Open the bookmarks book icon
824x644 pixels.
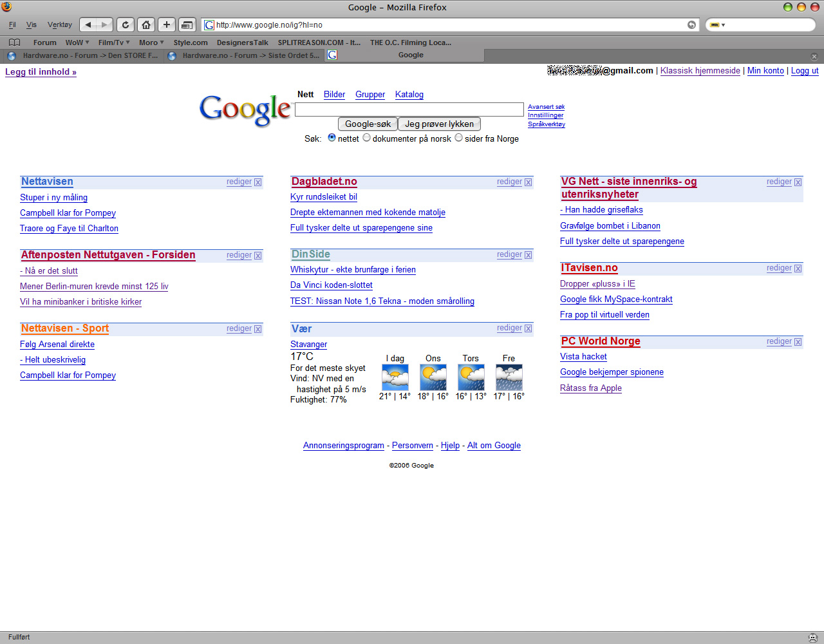(x=14, y=43)
